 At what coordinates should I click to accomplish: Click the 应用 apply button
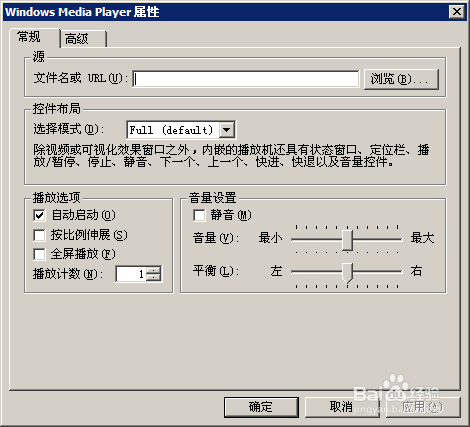click(423, 407)
